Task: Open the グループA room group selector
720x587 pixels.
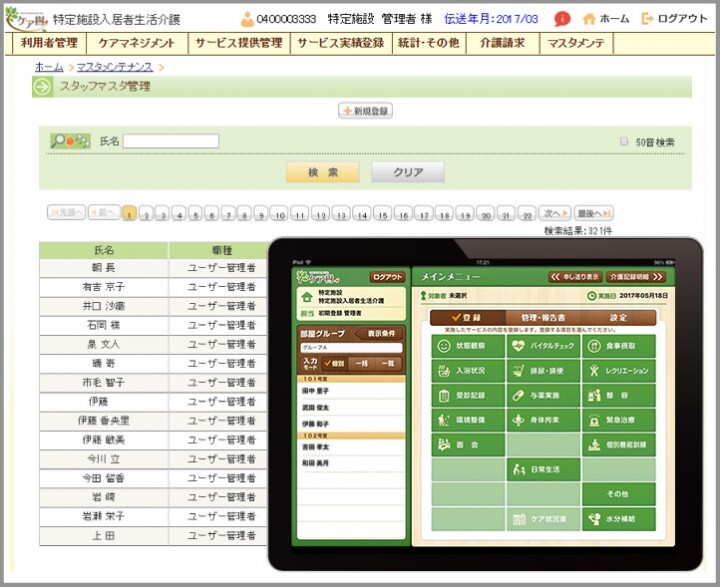Action: pyautogui.click(x=351, y=348)
